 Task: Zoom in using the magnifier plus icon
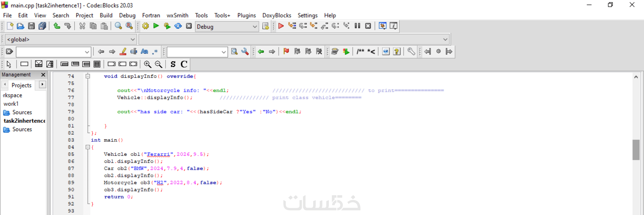tap(148, 64)
